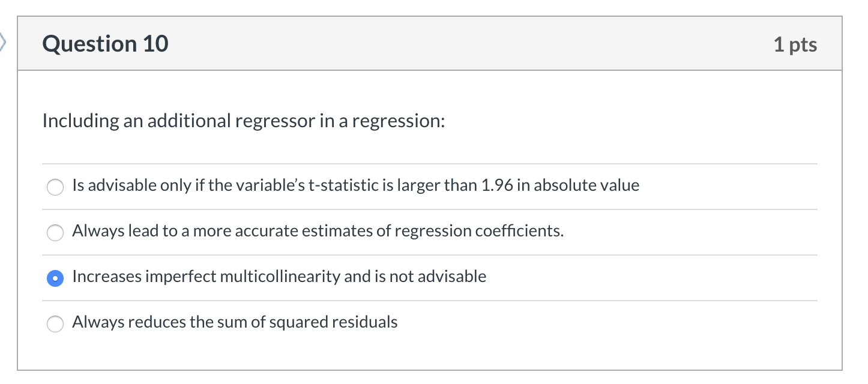Select the radio button for 't-statistic larger than 1.96' answer

55,187
